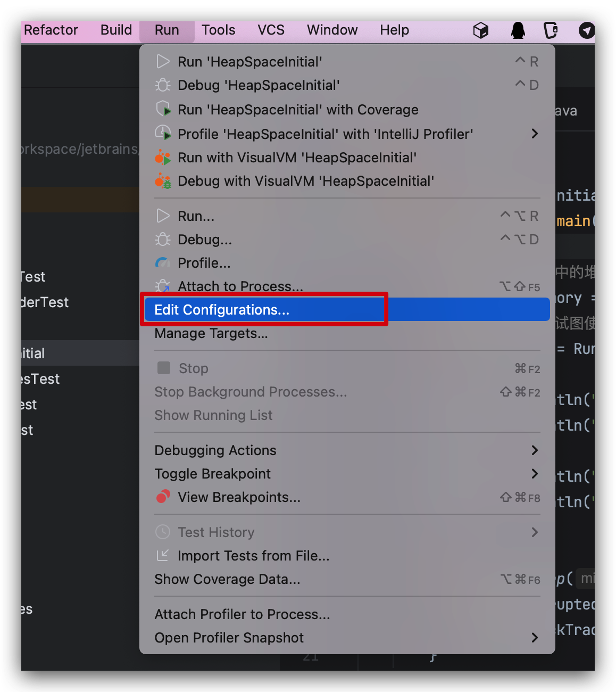616x692 pixels.
Task: Click the View Breakpoints red dot icon
Action: coord(163,497)
